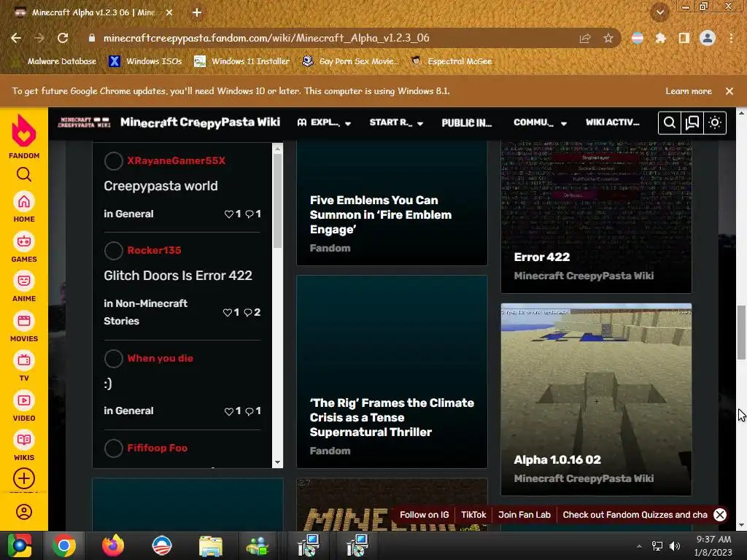Screen dimensions: 747x560
Task: Open Rocker135 user profile
Action: (x=154, y=250)
